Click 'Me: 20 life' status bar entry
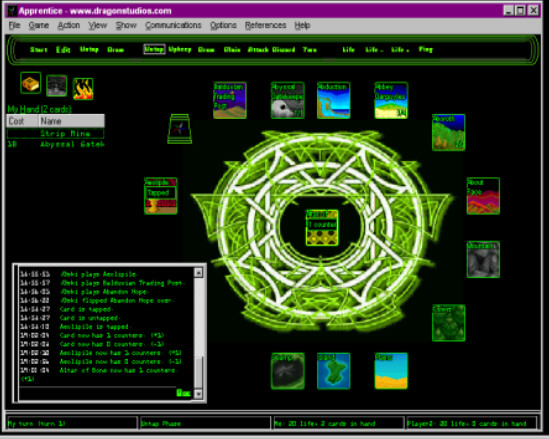 339,424
